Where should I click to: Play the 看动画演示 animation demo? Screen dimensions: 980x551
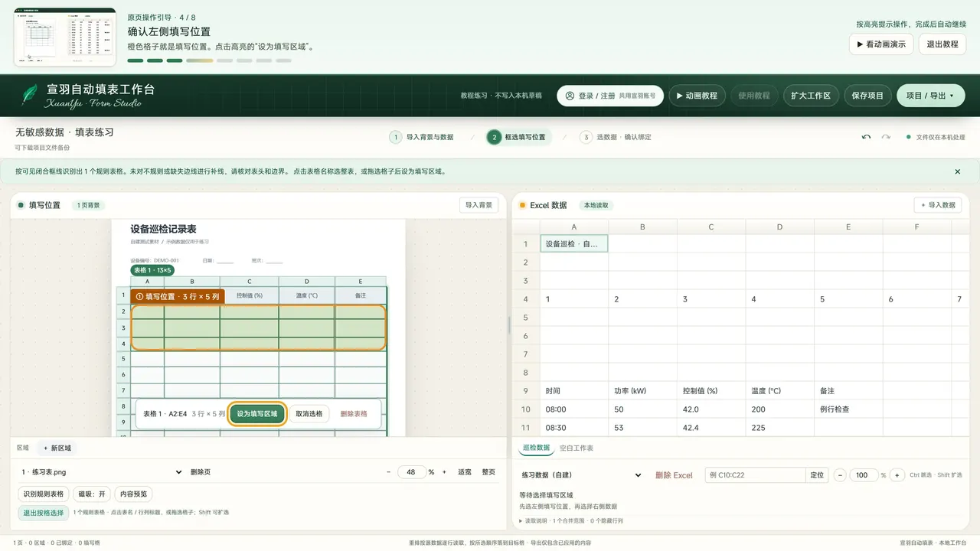click(x=881, y=44)
